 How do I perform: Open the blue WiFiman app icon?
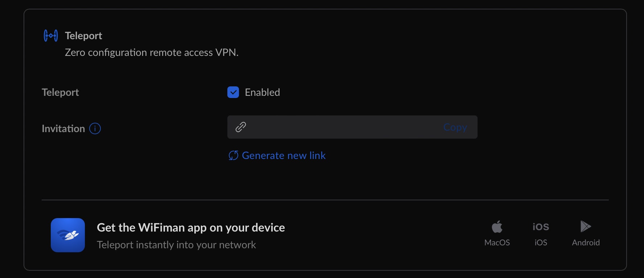[x=68, y=235]
